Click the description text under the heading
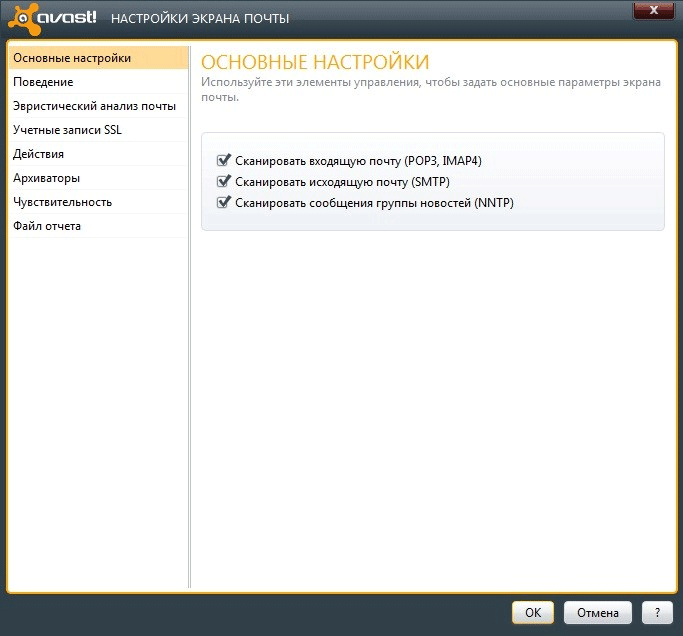The image size is (683, 636). coord(420,88)
